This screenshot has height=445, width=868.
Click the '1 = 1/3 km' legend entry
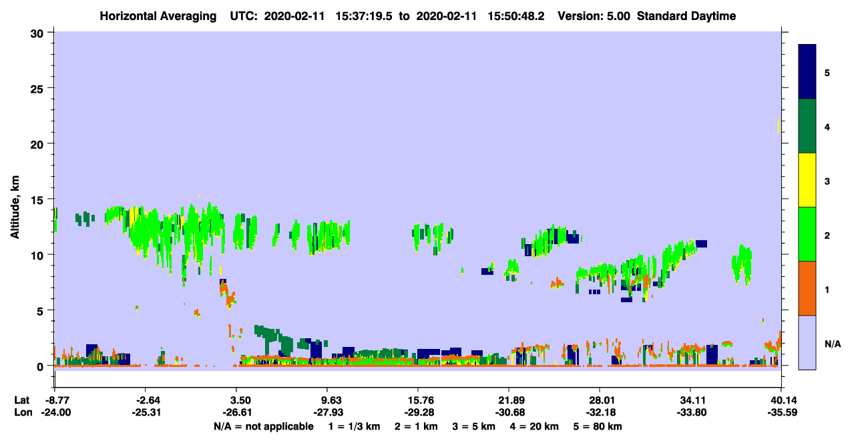355,426
